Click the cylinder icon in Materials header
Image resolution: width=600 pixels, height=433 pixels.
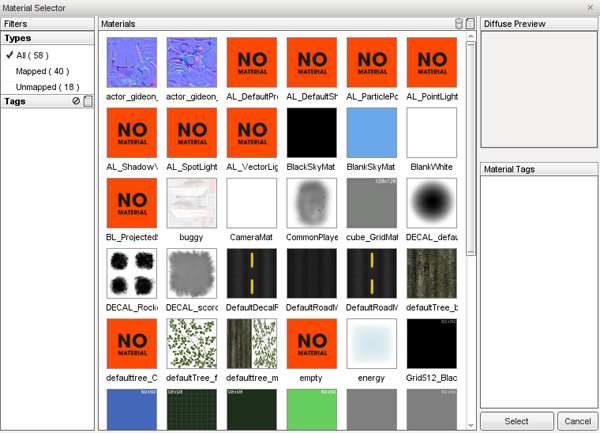(459, 23)
